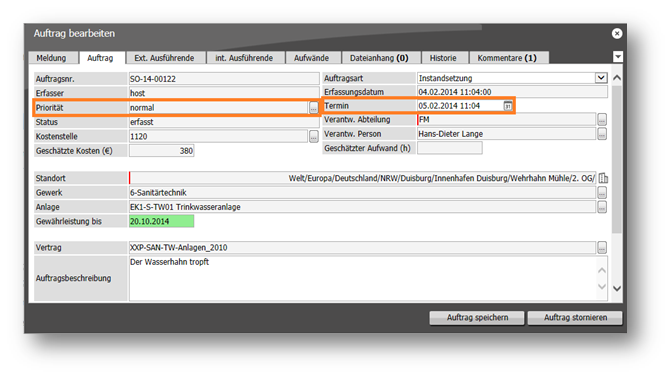Click the Erfassungsdatum label

click(x=354, y=92)
